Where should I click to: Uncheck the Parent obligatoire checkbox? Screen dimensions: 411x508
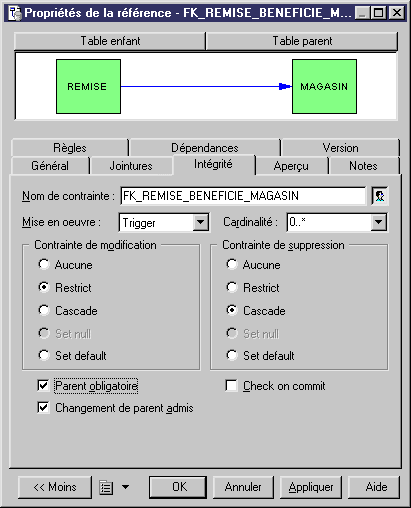point(43,386)
